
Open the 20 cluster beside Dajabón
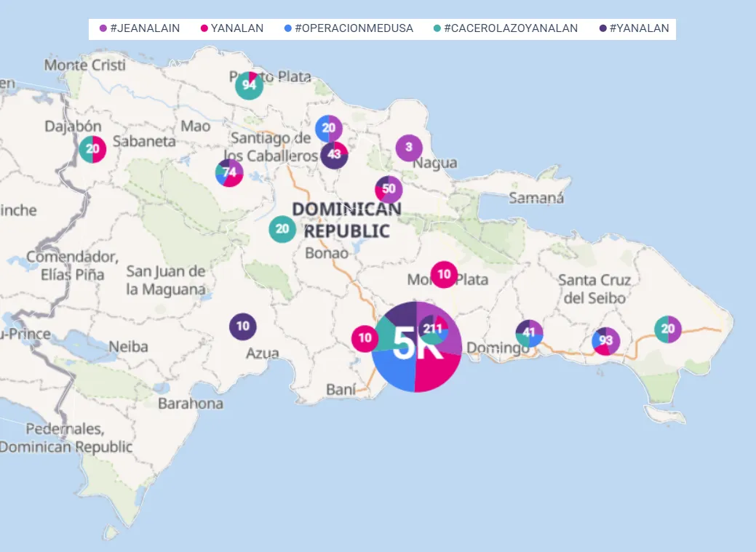click(92, 149)
